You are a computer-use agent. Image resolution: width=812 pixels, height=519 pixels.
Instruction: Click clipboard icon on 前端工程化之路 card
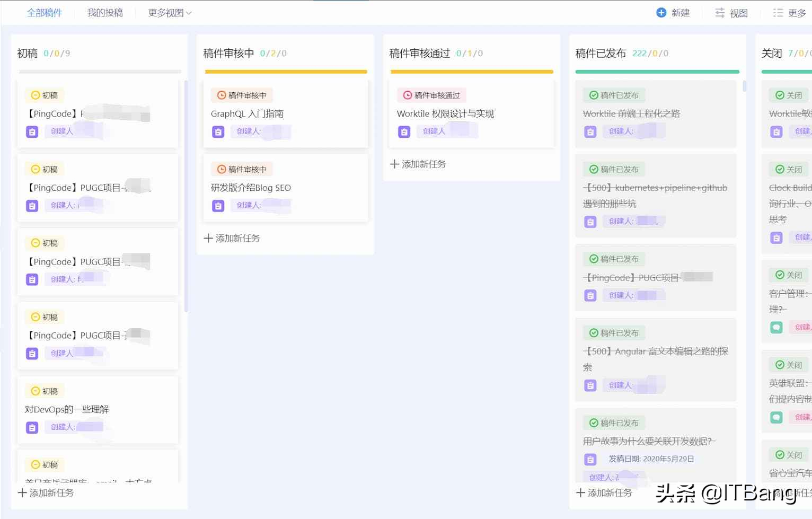tap(590, 132)
